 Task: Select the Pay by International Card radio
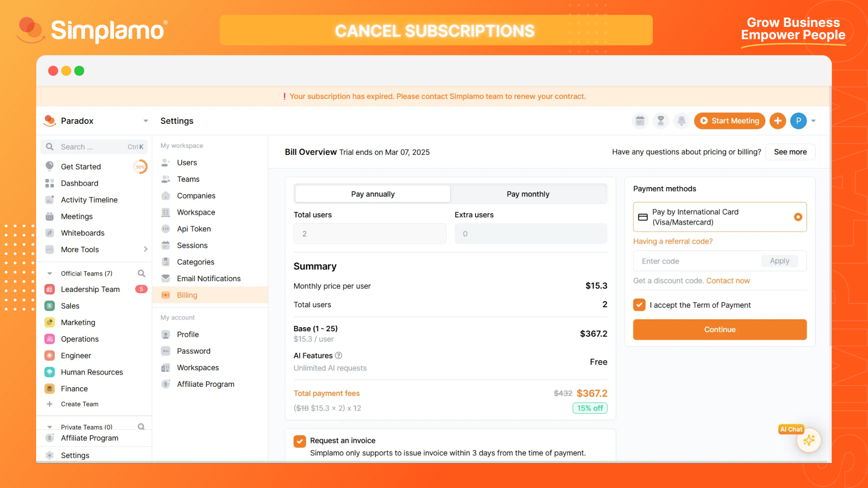pyautogui.click(x=798, y=217)
